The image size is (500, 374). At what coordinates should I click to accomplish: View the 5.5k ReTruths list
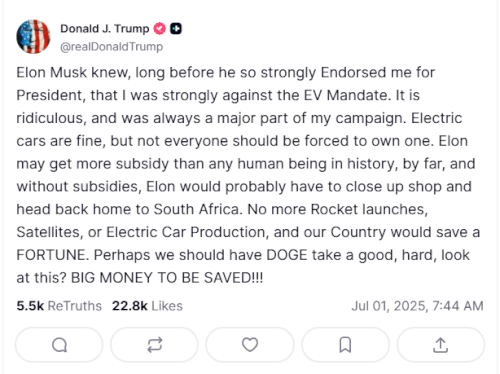[59, 306]
